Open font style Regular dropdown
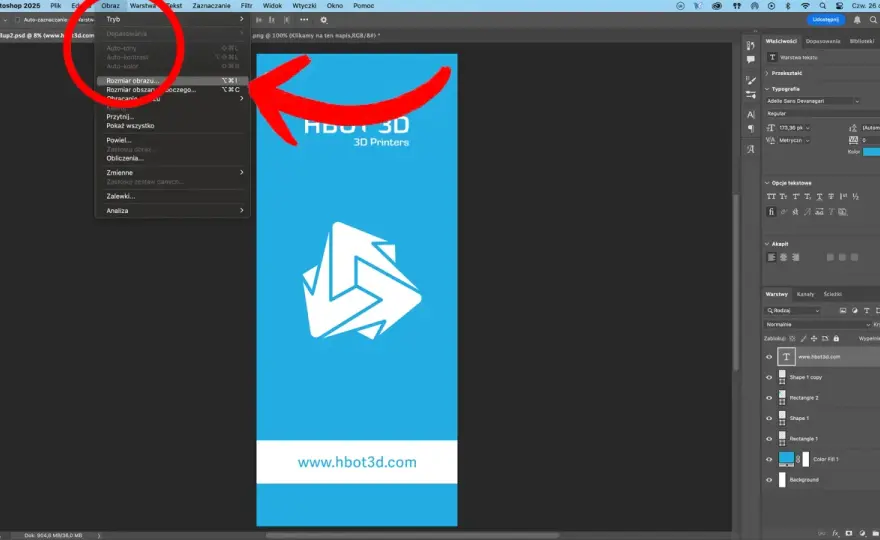Screen dimensions: 880x540 (822, 113)
